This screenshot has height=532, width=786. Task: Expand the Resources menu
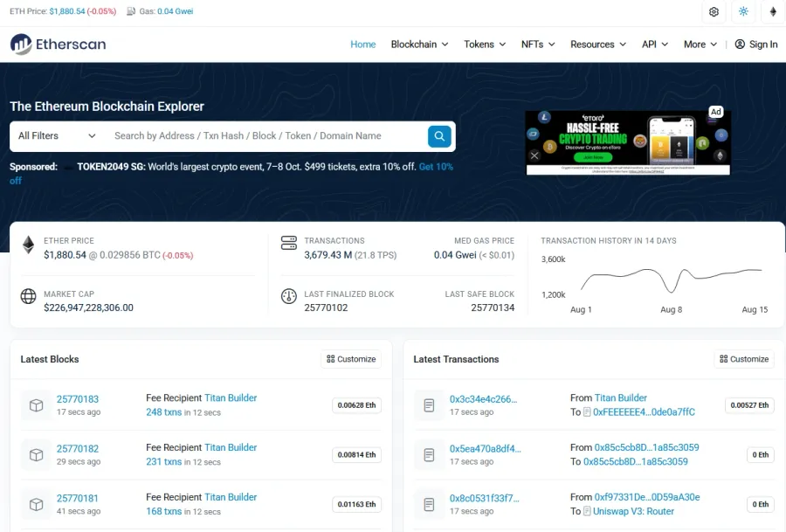tap(598, 45)
